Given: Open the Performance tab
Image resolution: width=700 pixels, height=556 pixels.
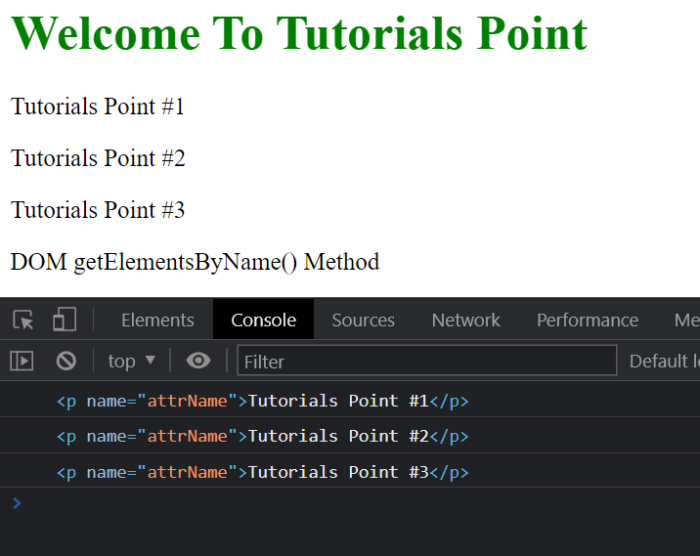Looking at the screenshot, I should pos(588,320).
